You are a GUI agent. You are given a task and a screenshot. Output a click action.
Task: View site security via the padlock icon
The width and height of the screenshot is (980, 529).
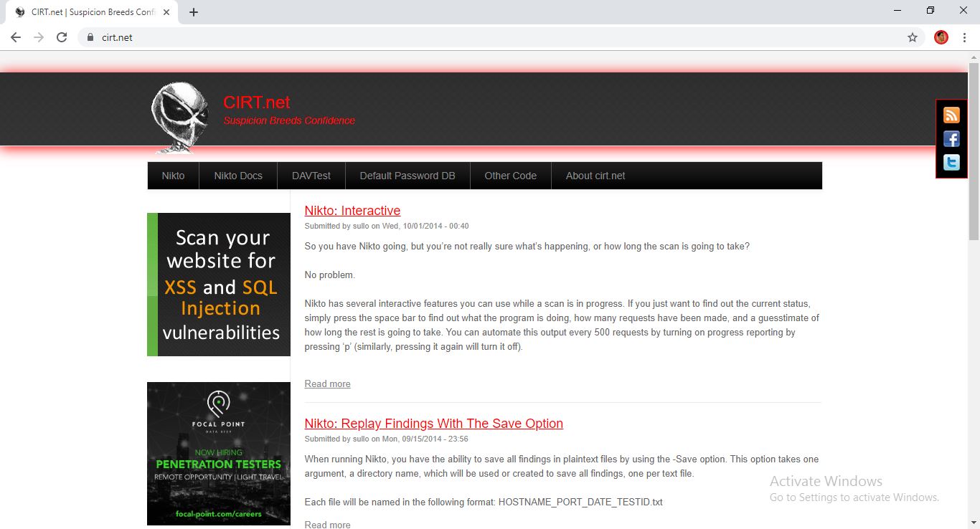tap(90, 37)
